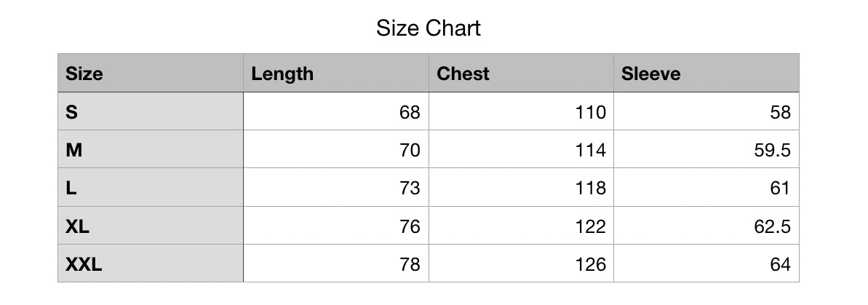Select the chest cell showing 126
Image resolution: width=868 pixels, height=305 pixels.
[x=589, y=264]
